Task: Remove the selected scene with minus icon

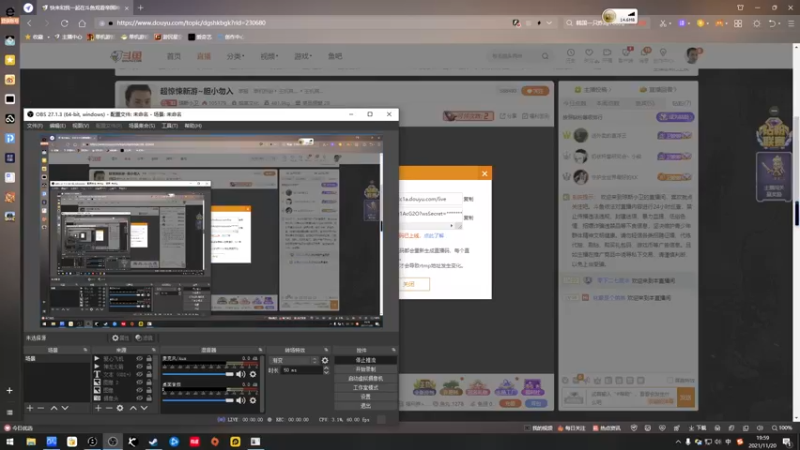Action: coord(41,408)
